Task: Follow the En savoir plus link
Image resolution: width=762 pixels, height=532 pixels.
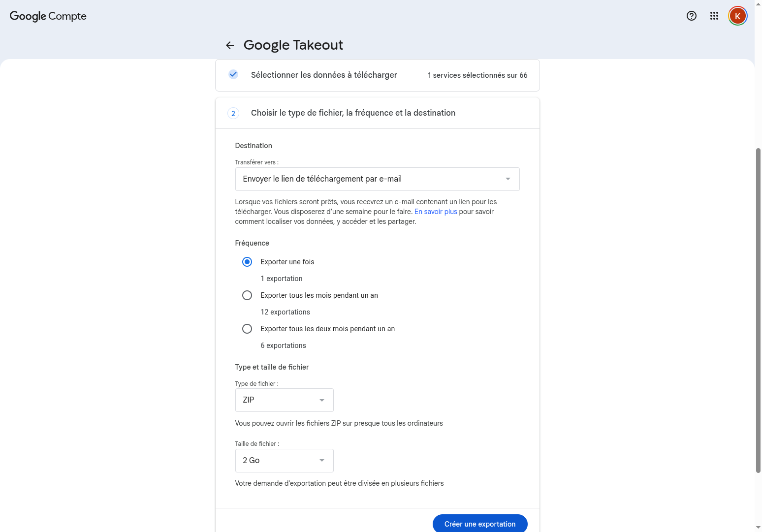Action: click(x=436, y=212)
